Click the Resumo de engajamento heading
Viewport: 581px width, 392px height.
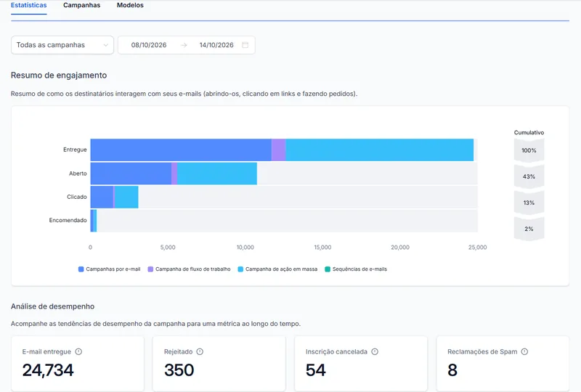59,75
